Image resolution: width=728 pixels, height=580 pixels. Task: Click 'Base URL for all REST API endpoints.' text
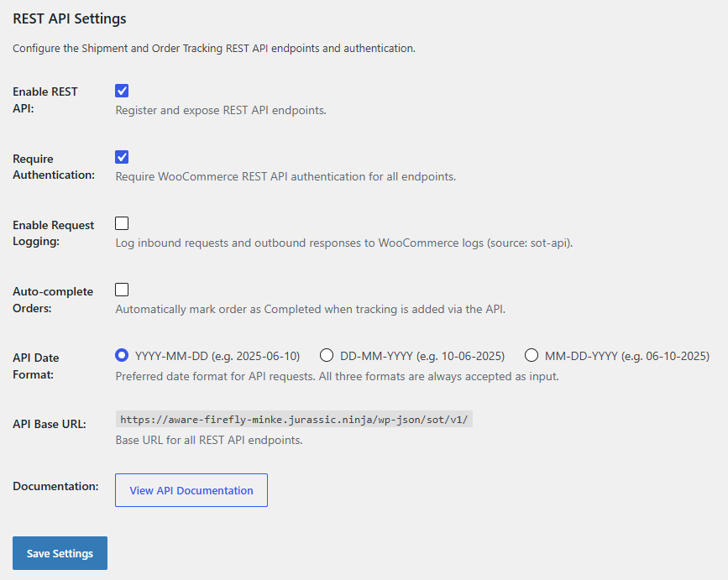(x=209, y=440)
